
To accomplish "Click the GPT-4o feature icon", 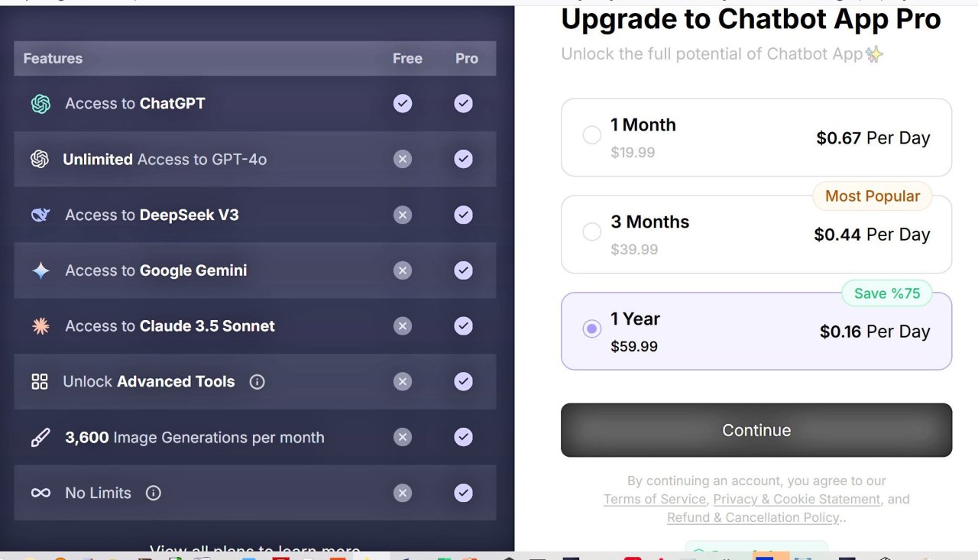I will [40, 159].
